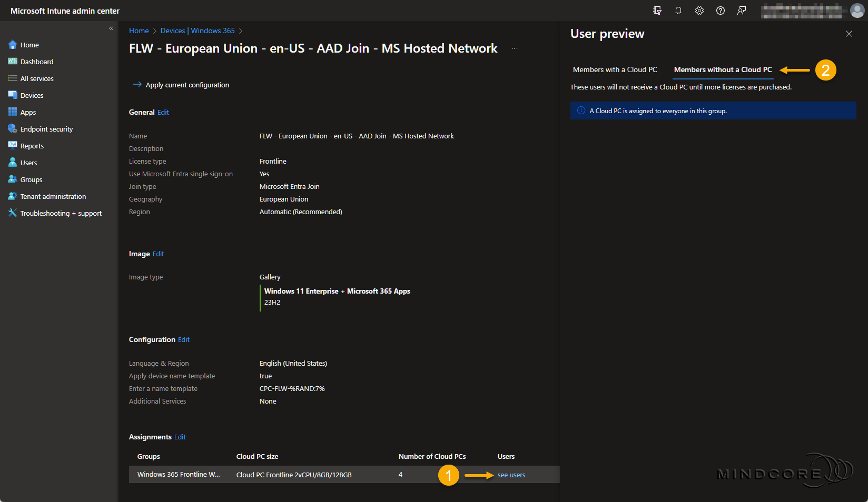Open the ellipsis menu beside policy title
Image resolution: width=868 pixels, height=502 pixels.
pyautogui.click(x=515, y=48)
